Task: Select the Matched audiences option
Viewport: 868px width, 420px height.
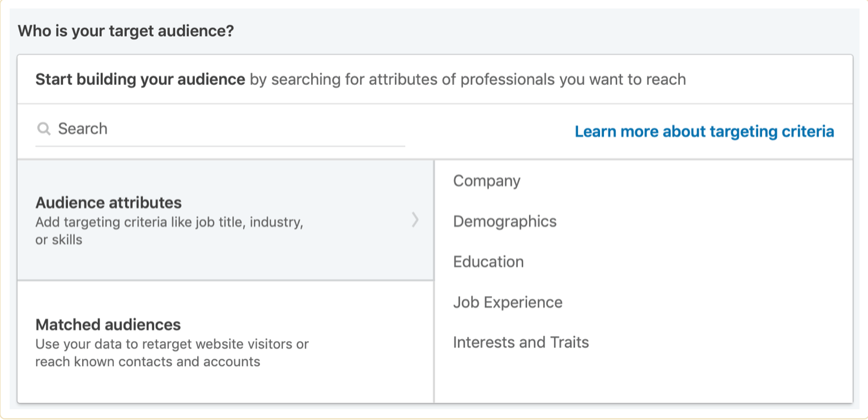Action: coord(108,324)
